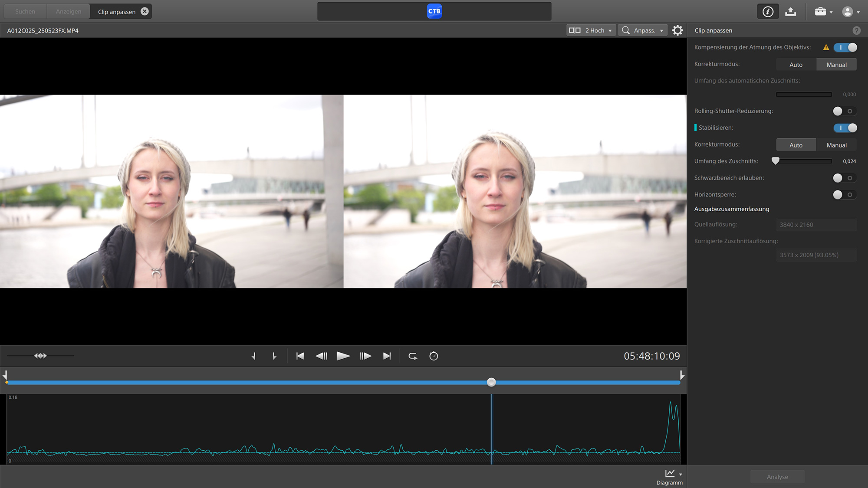Image resolution: width=868 pixels, height=488 pixels.
Task: Click the help question mark icon
Action: 856,30
